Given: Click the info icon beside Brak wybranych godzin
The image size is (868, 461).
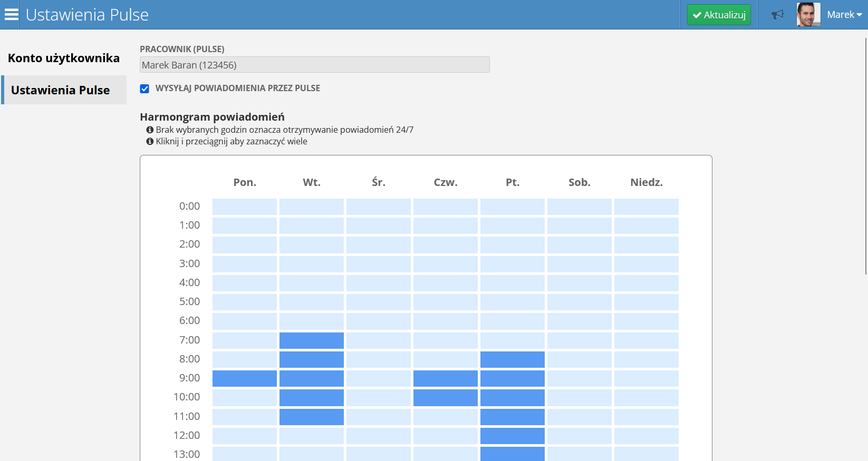Looking at the screenshot, I should (150, 130).
